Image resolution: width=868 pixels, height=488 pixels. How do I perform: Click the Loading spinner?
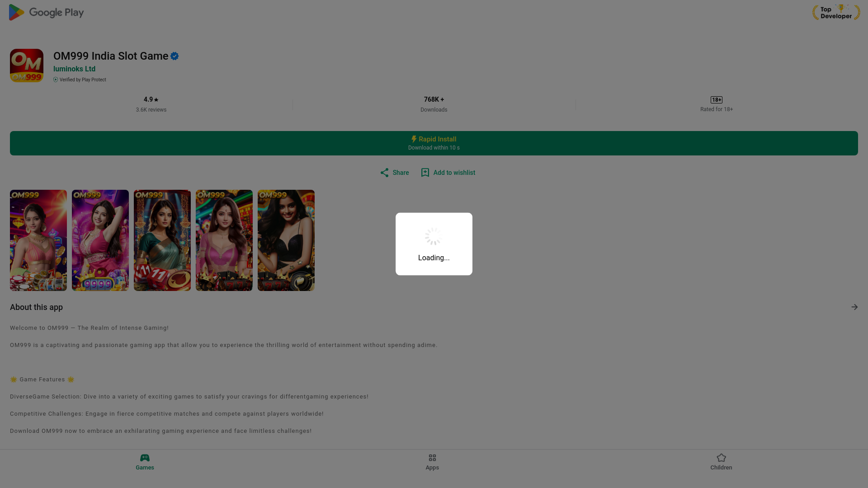(434, 236)
